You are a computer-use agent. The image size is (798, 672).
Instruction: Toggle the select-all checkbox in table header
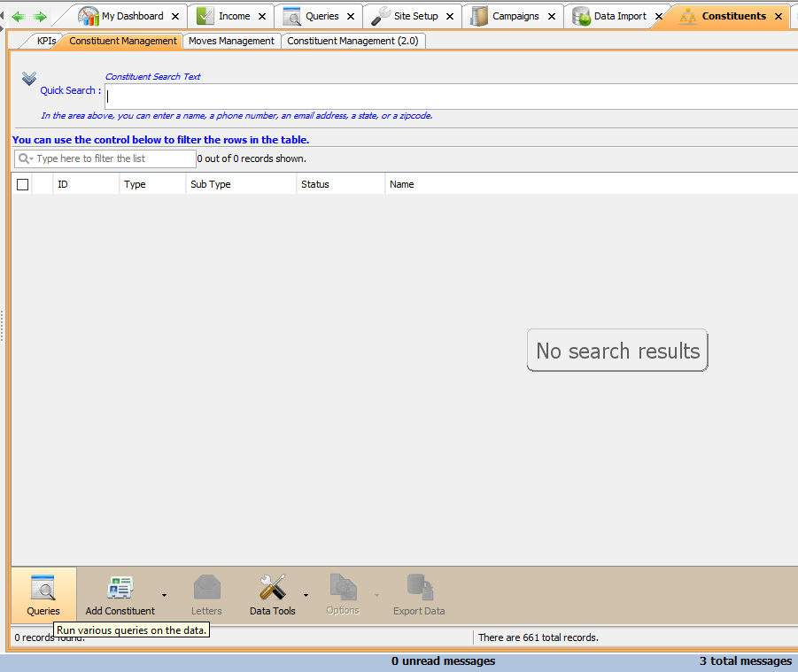tap(22, 184)
